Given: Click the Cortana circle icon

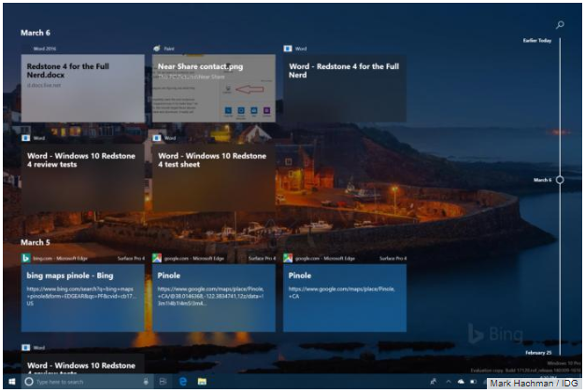Looking at the screenshot, I should tap(29, 382).
